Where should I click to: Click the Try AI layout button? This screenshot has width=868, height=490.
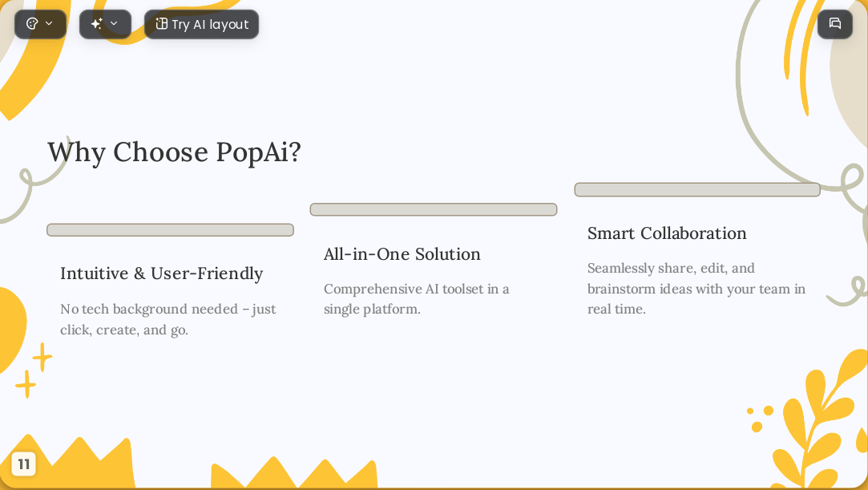click(x=201, y=24)
